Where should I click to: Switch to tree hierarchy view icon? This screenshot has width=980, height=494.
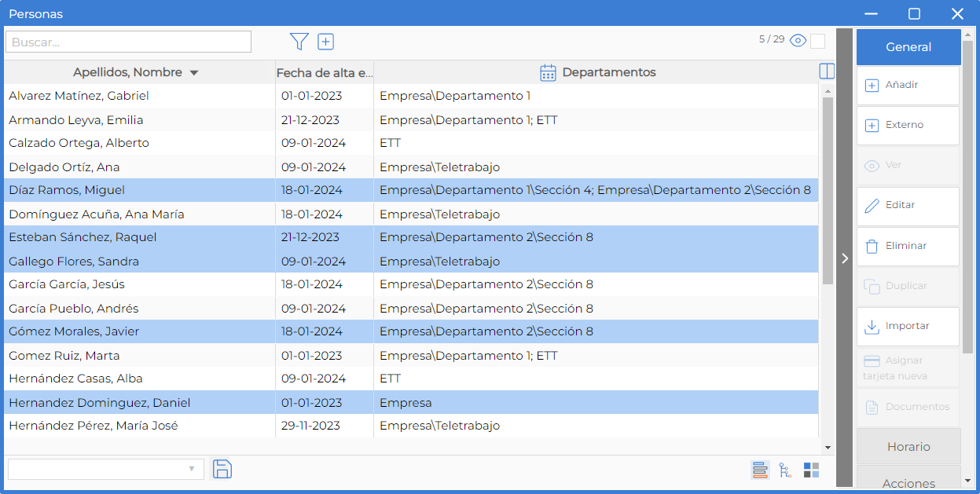tap(785, 470)
